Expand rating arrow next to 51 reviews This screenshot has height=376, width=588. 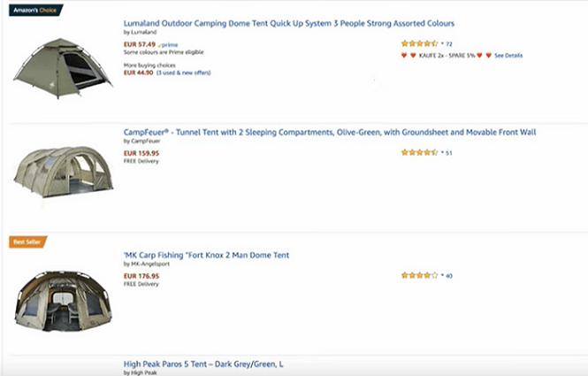[441, 152]
